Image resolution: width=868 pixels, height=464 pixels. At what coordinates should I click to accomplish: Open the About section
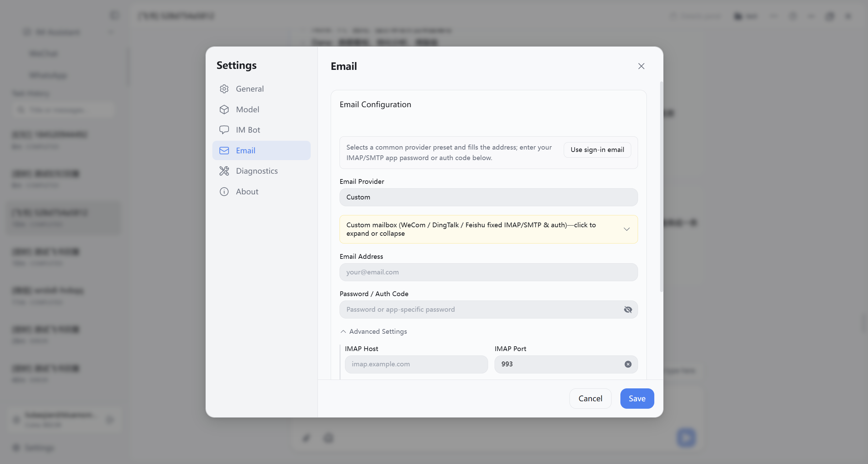click(x=261, y=192)
